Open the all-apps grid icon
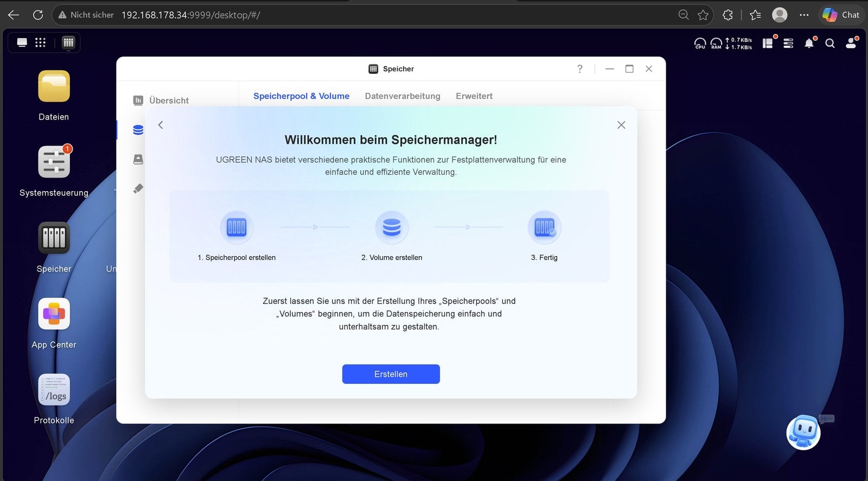This screenshot has height=481, width=868. tap(40, 42)
